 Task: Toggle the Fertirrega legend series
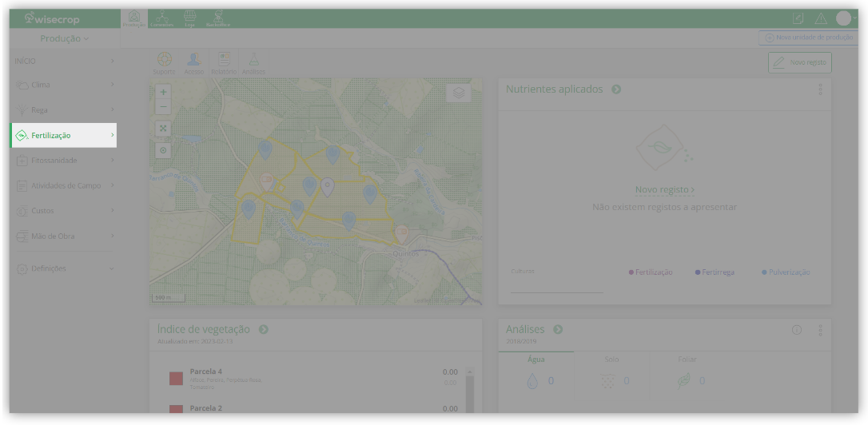[x=715, y=272]
